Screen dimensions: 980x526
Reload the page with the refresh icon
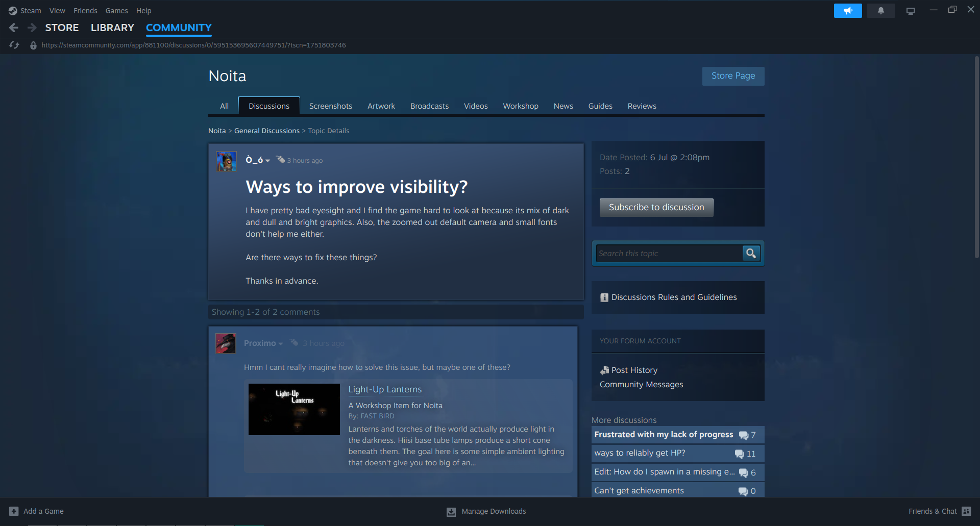pyautogui.click(x=14, y=45)
